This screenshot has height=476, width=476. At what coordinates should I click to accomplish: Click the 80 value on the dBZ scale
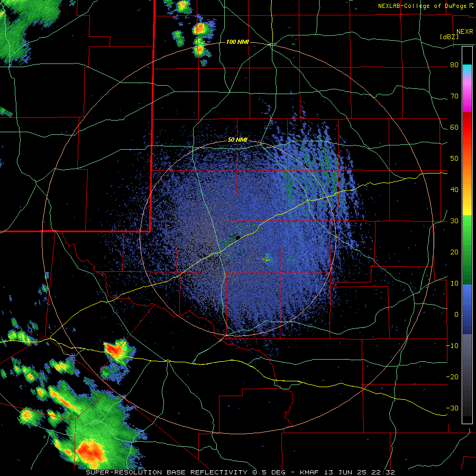click(454, 65)
